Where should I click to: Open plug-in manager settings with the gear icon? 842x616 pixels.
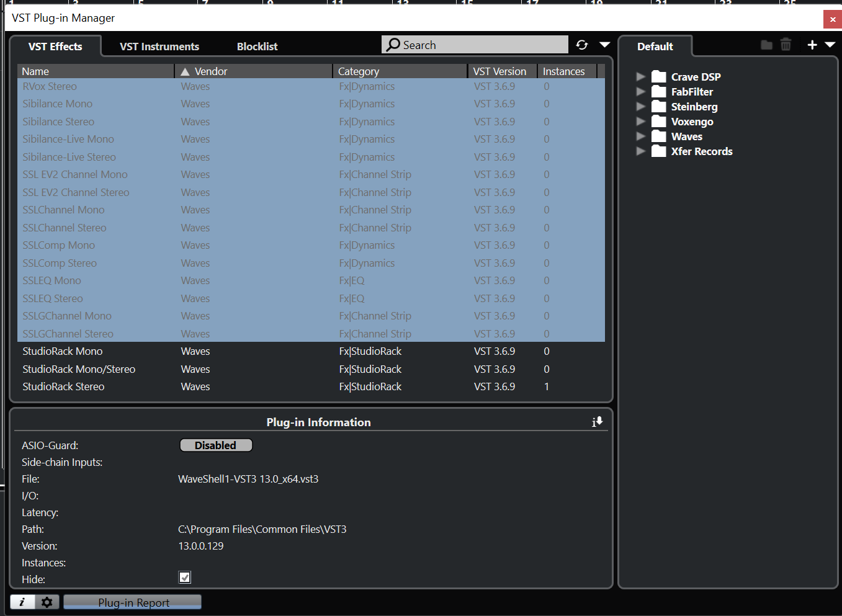[x=47, y=602]
